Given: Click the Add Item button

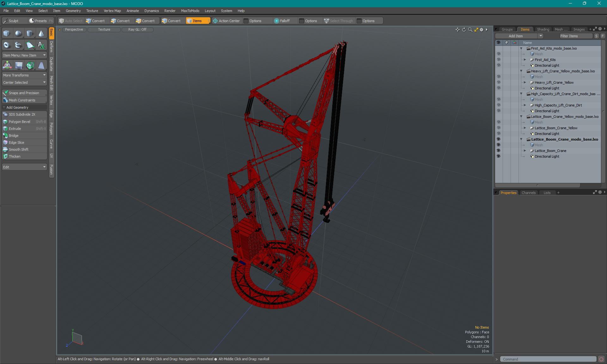Looking at the screenshot, I should point(516,36).
